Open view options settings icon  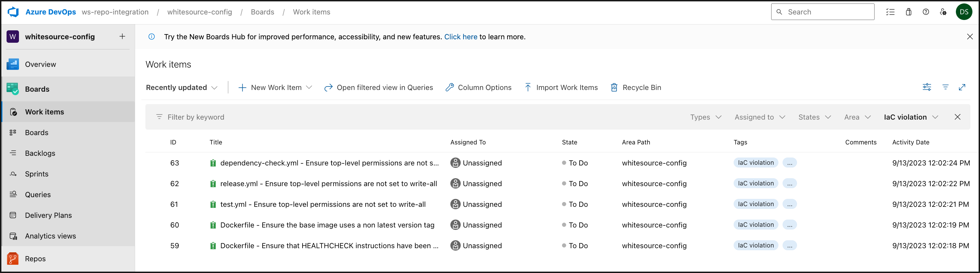tap(927, 87)
